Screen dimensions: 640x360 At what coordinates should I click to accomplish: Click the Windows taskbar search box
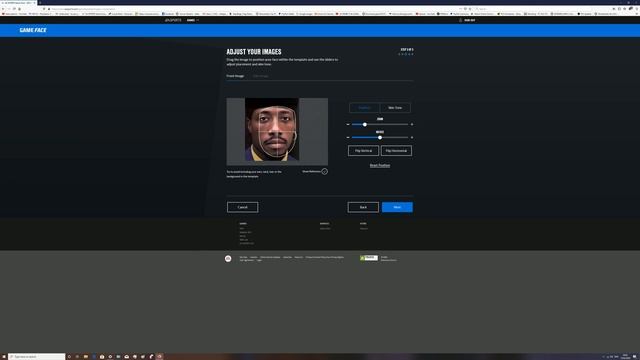coord(37,357)
